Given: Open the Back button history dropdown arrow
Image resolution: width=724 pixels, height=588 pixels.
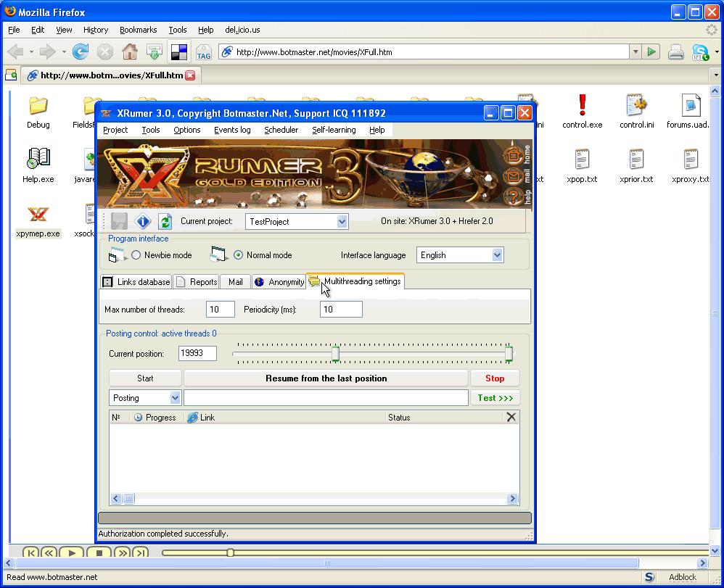Looking at the screenshot, I should pyautogui.click(x=31, y=52).
